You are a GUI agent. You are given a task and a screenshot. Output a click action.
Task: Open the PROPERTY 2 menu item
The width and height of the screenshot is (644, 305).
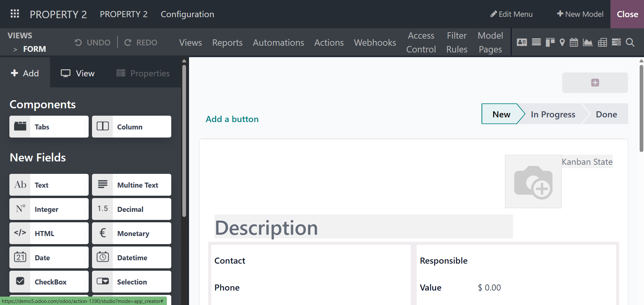tap(124, 14)
